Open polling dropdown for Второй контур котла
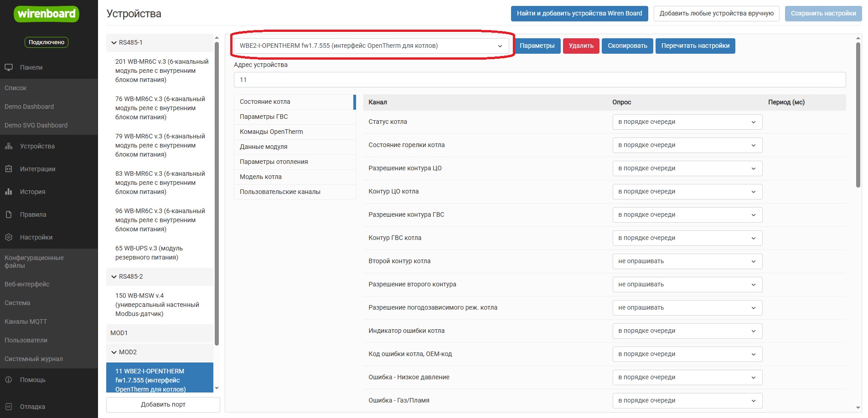Viewport: 868px width, 418px height. 687,261
